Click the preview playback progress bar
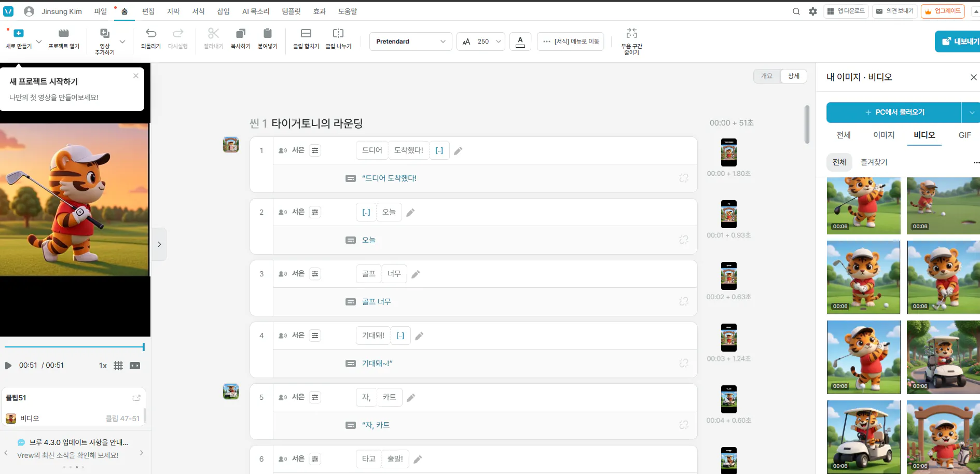 [x=74, y=347]
